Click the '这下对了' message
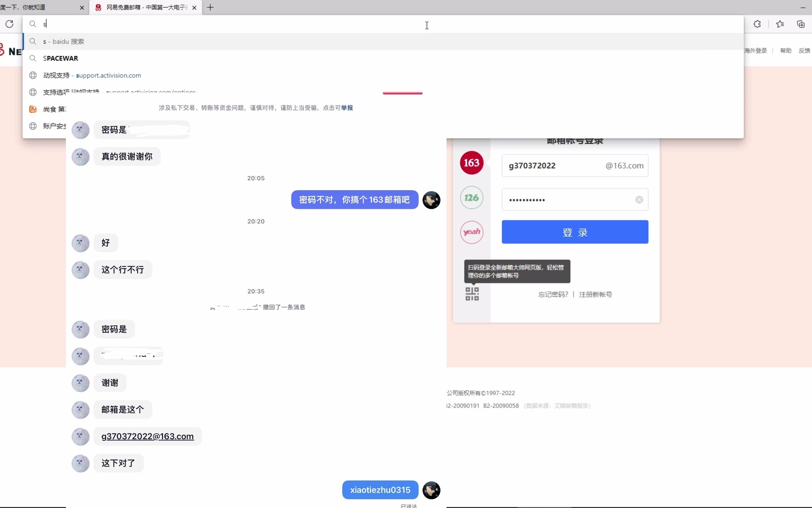The image size is (812, 508). click(x=118, y=463)
